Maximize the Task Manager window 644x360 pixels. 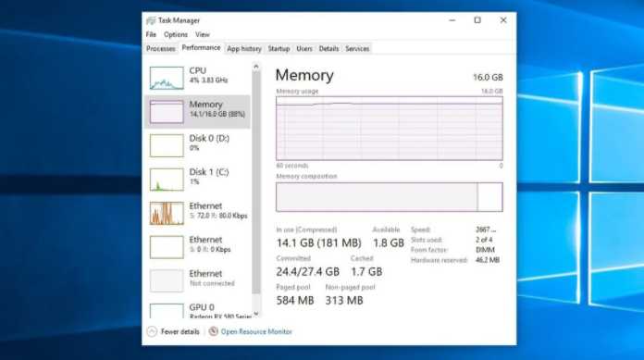477,20
